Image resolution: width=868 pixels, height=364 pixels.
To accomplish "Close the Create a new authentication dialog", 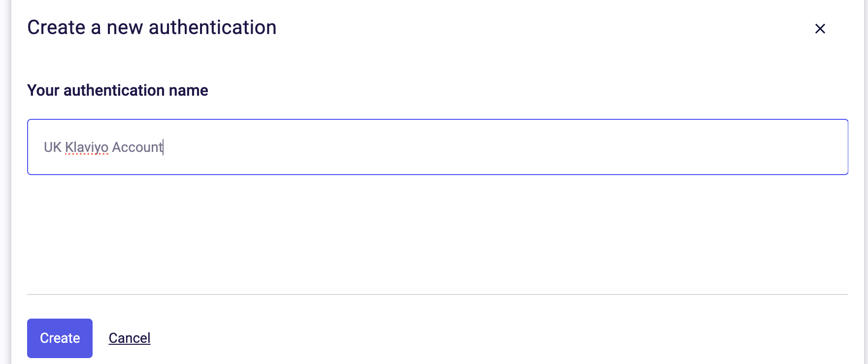I will tap(820, 29).
